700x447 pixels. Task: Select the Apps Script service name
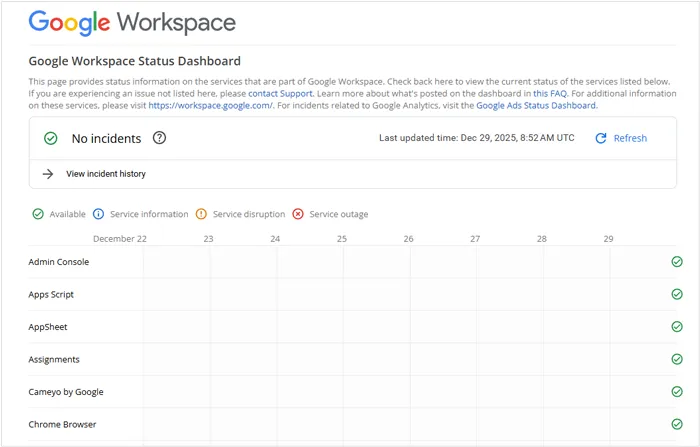pos(51,295)
